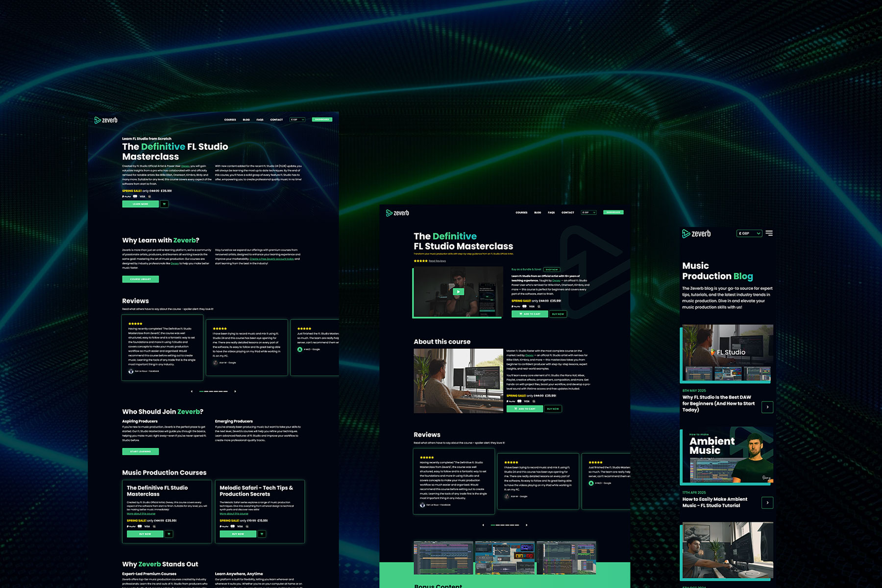This screenshot has height=588, width=882.
Task: Open the Ambient Music blog post thumbnail
Action: [727, 456]
